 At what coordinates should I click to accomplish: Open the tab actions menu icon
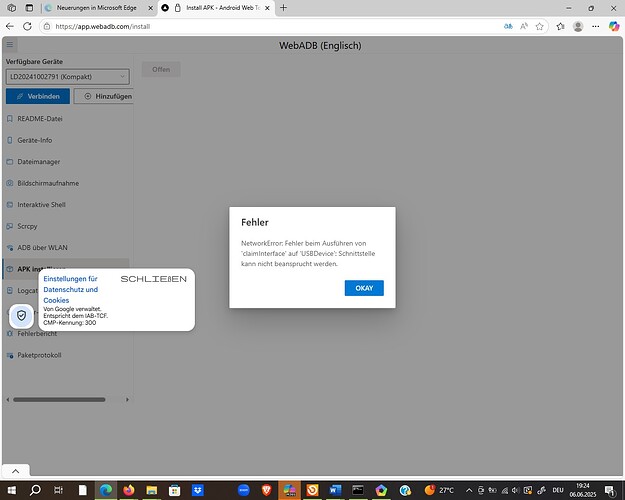coord(29,8)
